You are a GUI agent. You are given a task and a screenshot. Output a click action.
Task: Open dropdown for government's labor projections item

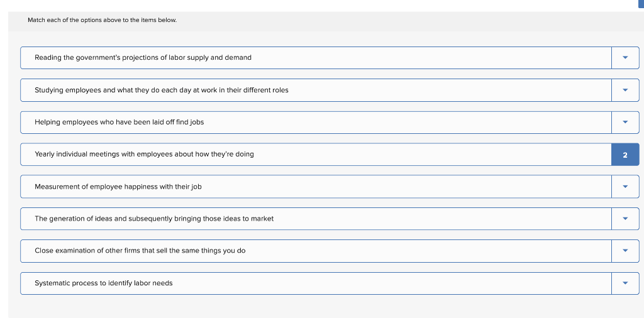pyautogui.click(x=625, y=58)
